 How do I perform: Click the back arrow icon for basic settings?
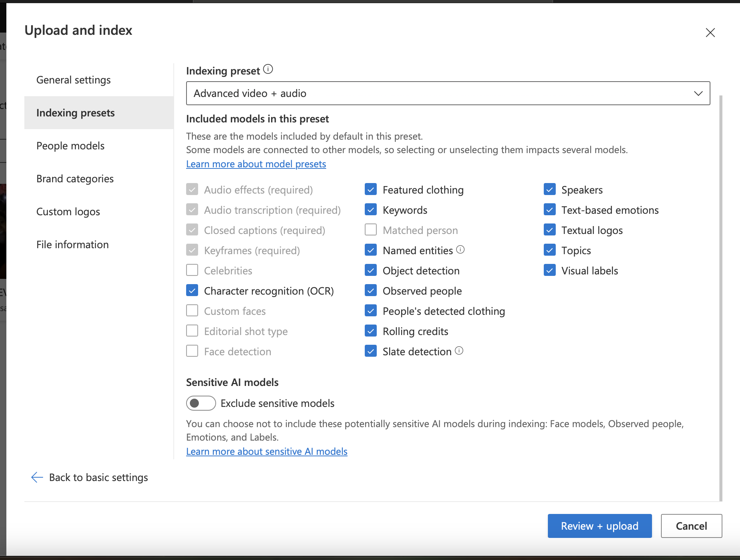(37, 477)
